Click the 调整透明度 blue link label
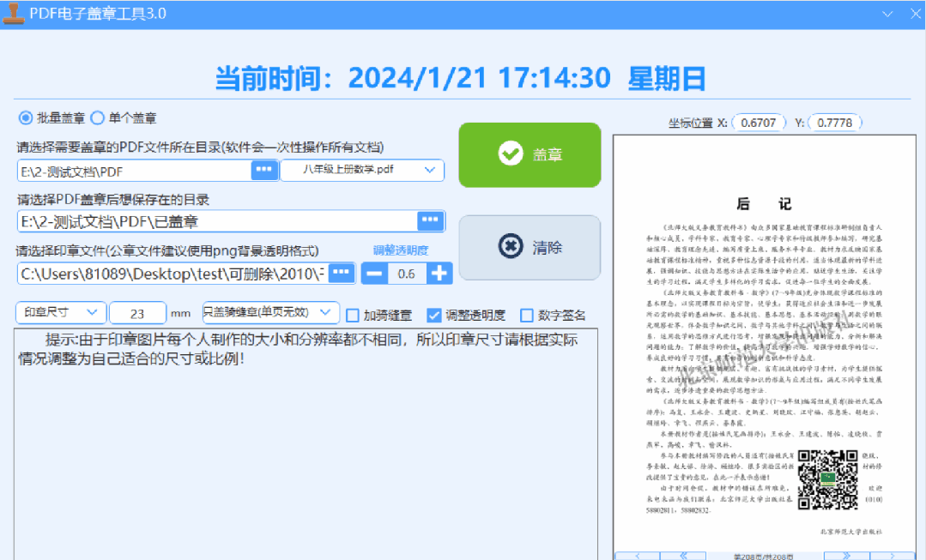This screenshot has width=926, height=560. click(x=401, y=250)
